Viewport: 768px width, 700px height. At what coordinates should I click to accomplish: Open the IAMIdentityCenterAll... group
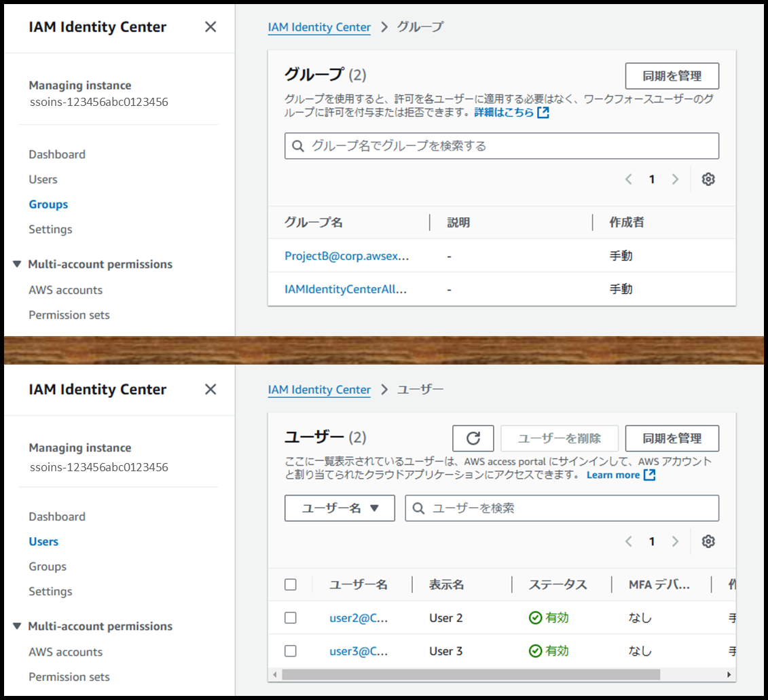point(346,289)
